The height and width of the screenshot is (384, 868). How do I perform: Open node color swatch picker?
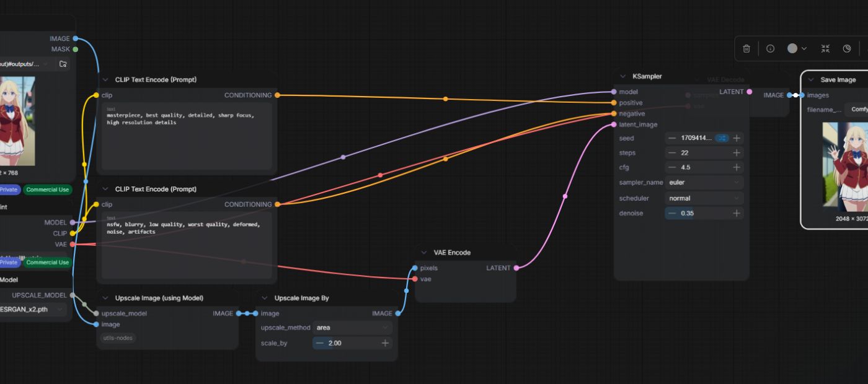(797, 48)
